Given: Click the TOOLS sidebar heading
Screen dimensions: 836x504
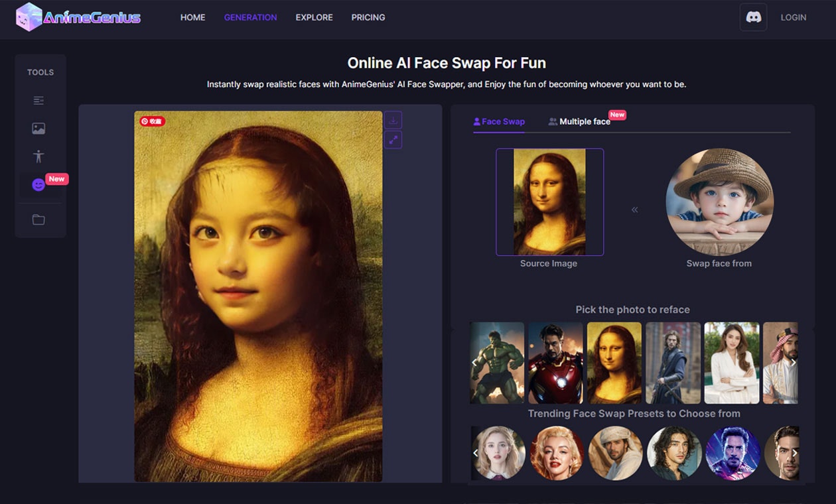Looking at the screenshot, I should pos(40,72).
